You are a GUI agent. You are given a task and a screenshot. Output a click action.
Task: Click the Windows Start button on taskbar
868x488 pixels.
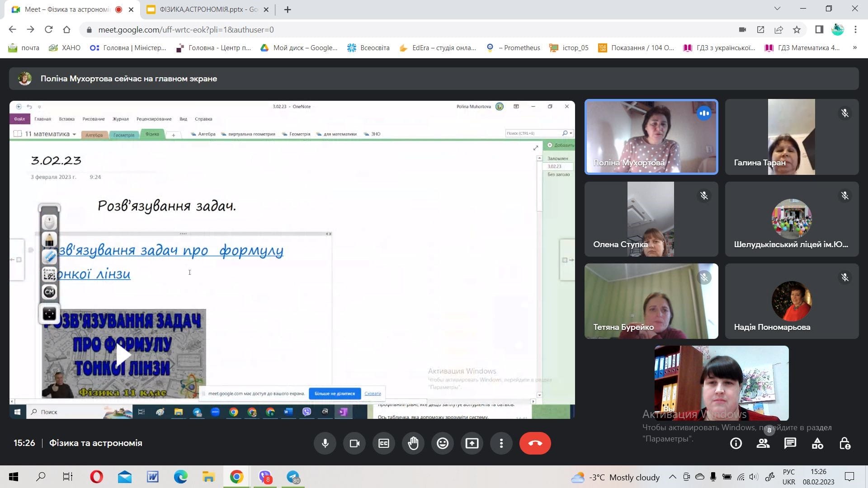tap(14, 477)
